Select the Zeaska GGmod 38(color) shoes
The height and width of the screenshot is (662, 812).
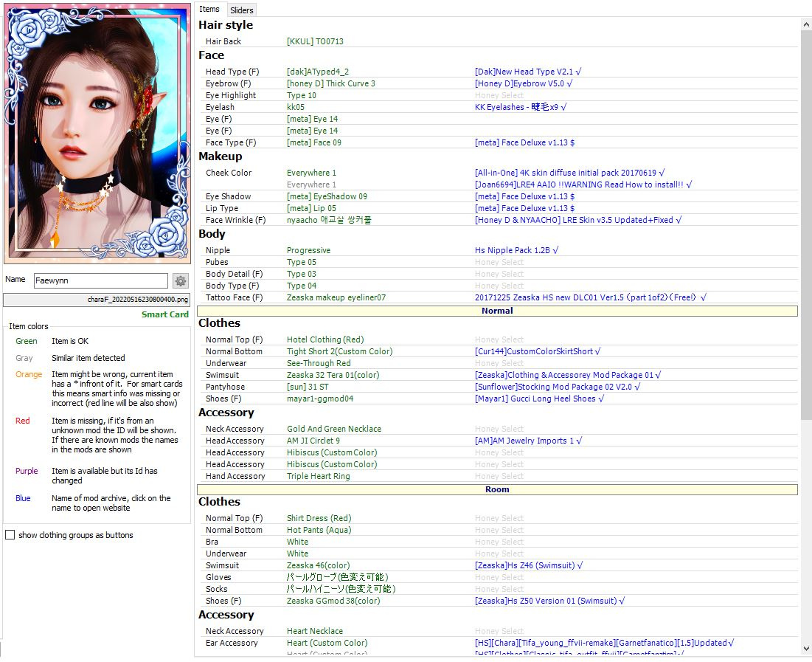click(x=333, y=601)
